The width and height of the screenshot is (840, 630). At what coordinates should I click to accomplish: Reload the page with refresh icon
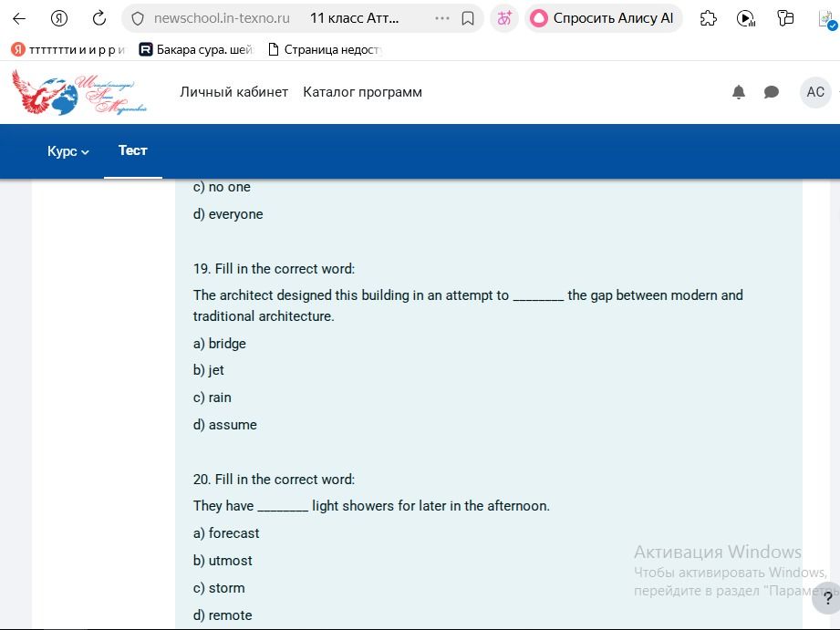click(99, 18)
